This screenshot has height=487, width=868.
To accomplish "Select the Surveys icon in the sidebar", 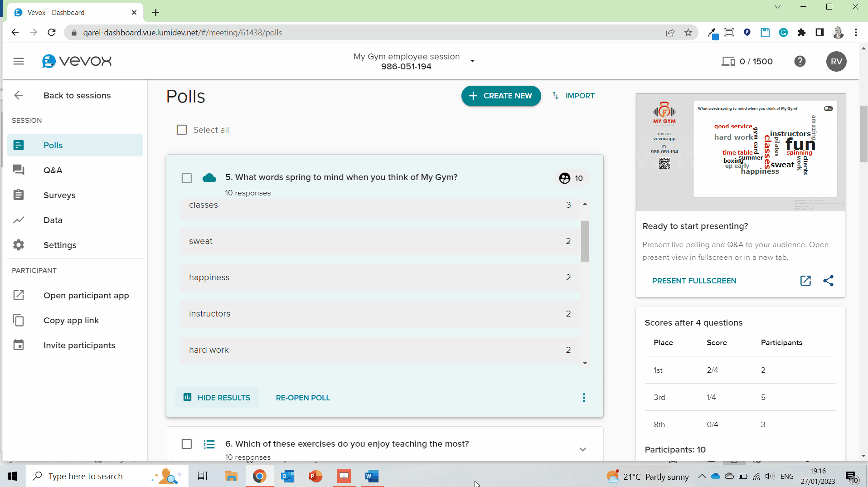I will pos(19,195).
